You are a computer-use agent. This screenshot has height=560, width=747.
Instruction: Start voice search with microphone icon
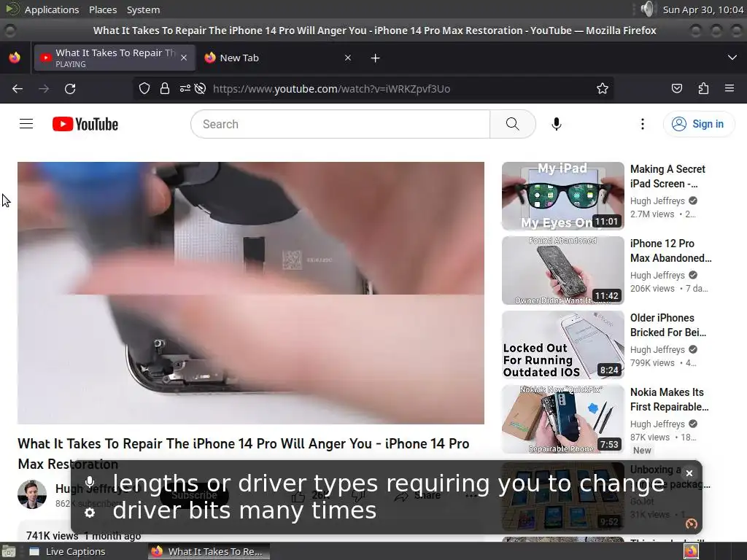(x=556, y=124)
